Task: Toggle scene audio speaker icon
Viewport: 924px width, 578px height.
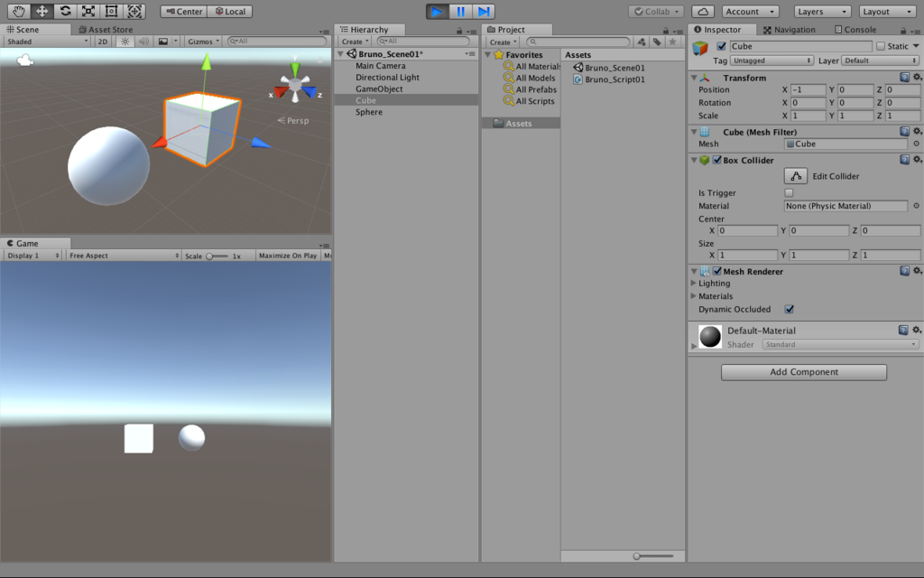Action: (x=143, y=42)
